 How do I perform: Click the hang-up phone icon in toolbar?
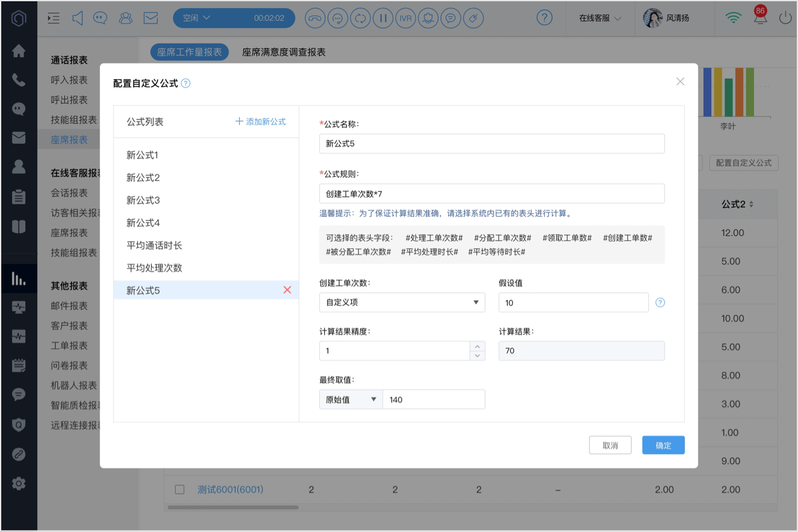click(315, 18)
